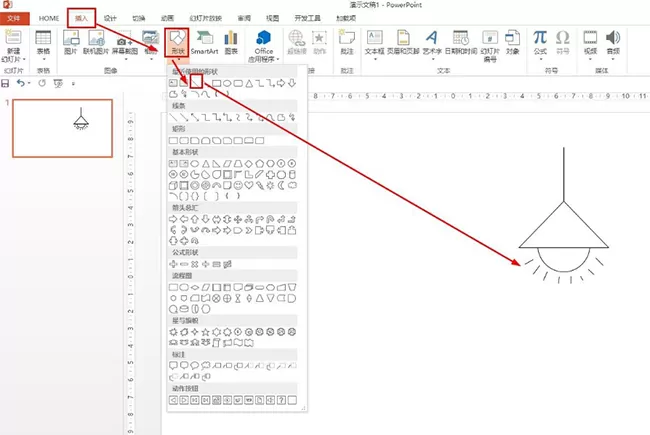Open the 公式 (Equation) pi dropdown
This screenshot has height=435, width=650.
[x=540, y=45]
